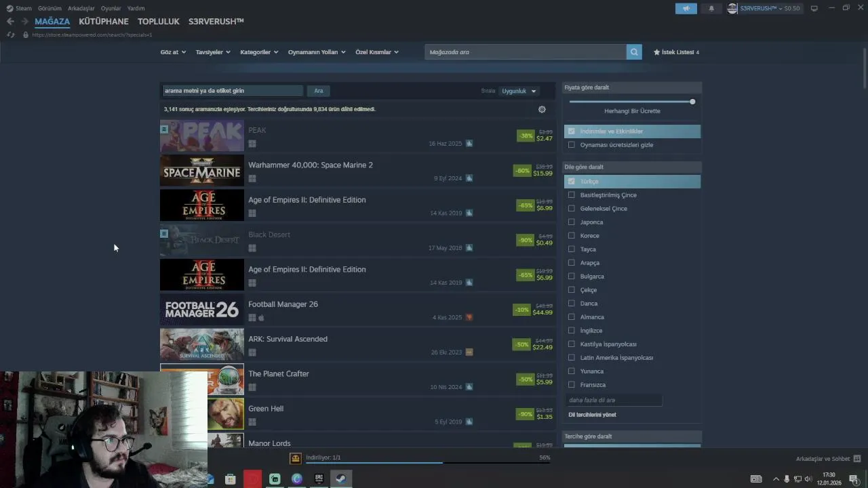Open the Arkadaşlar menu
This screenshot has width=868, height=488.
click(81, 8)
